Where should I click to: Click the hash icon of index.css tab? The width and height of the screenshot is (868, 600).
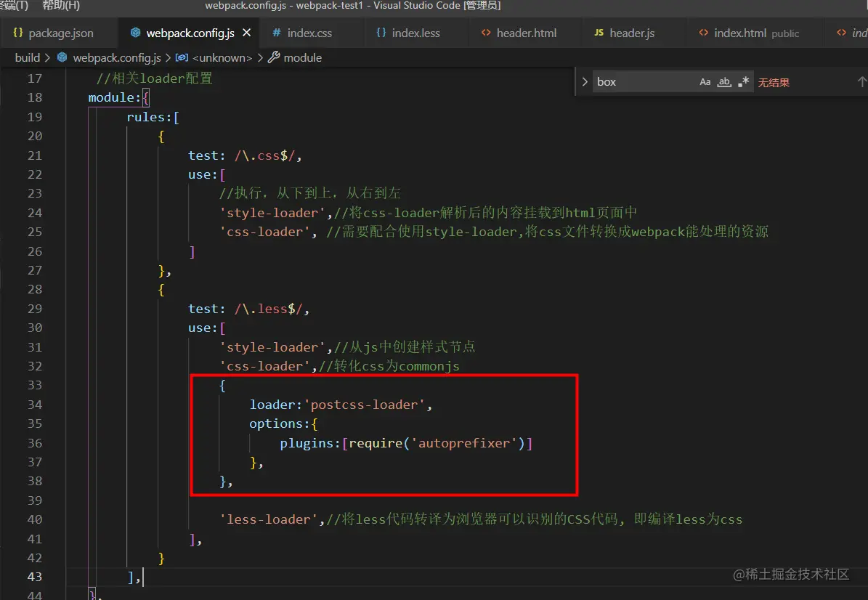[276, 33]
